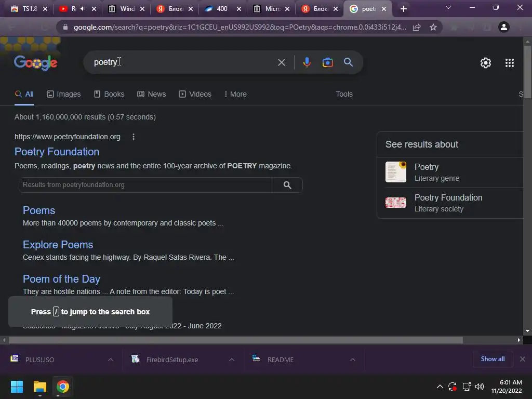Image resolution: width=532 pixels, height=399 pixels.
Task: Switch to the News results tab
Action: tap(152, 94)
